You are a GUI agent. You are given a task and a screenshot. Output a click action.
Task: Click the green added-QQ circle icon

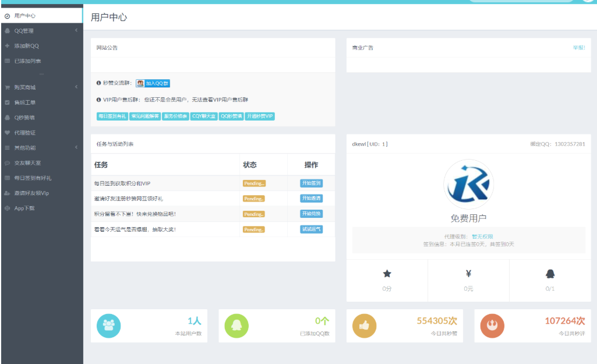236,326
